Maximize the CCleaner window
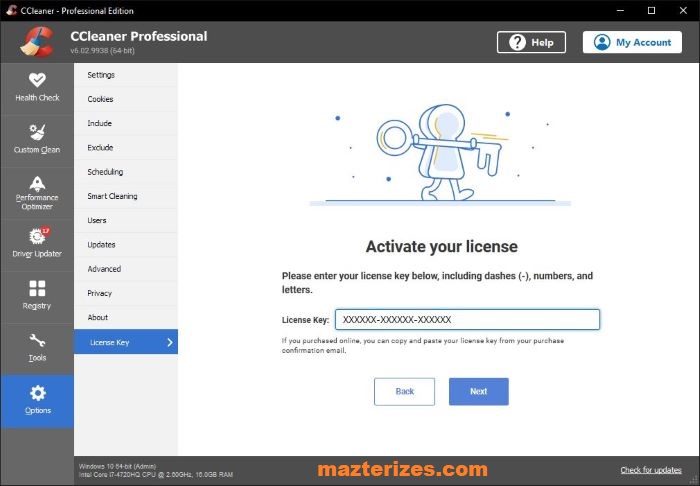This screenshot has height=486, width=700. click(x=651, y=10)
